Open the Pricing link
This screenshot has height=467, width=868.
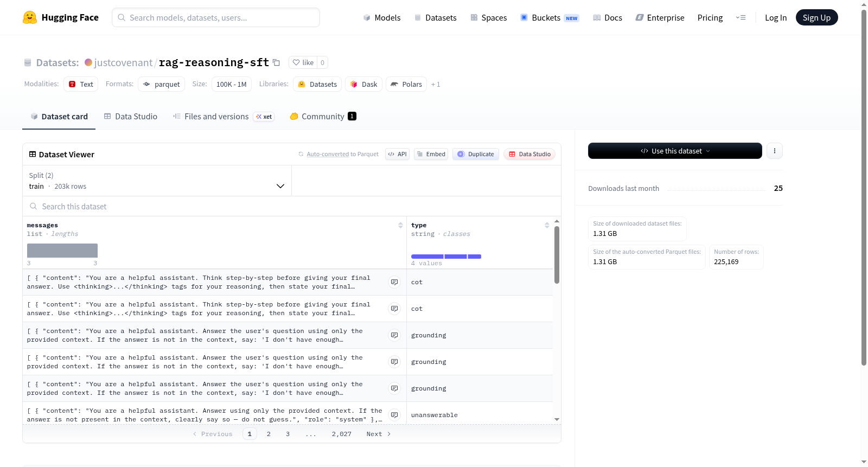tap(710, 17)
